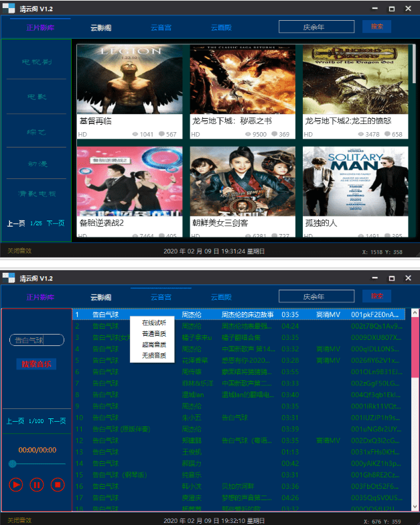Open the 龙与地下城2:龙王的愤怒 poster

(356, 79)
